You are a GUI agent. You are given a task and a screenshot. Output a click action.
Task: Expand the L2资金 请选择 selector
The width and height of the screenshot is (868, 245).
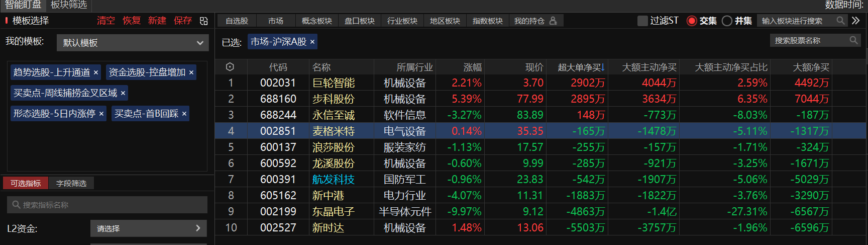pos(149,228)
